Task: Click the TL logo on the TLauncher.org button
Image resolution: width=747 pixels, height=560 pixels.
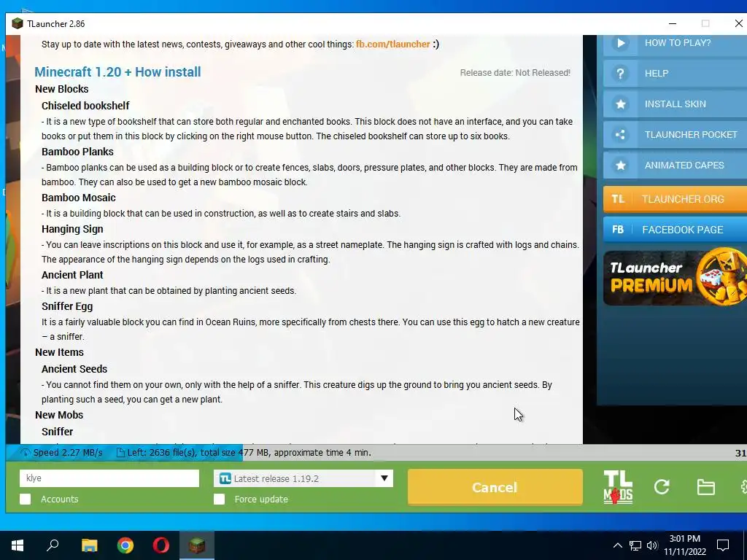Action: [x=618, y=199]
